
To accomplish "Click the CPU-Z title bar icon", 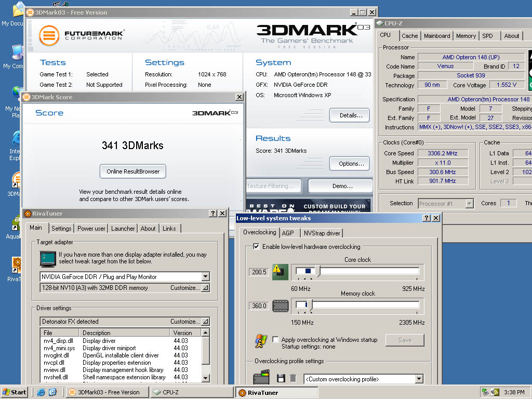I will (380, 23).
